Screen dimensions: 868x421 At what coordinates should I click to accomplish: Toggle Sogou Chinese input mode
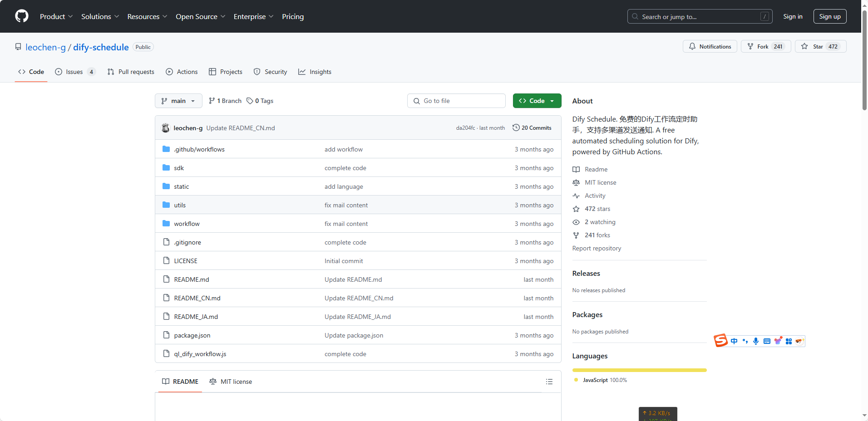coord(734,341)
